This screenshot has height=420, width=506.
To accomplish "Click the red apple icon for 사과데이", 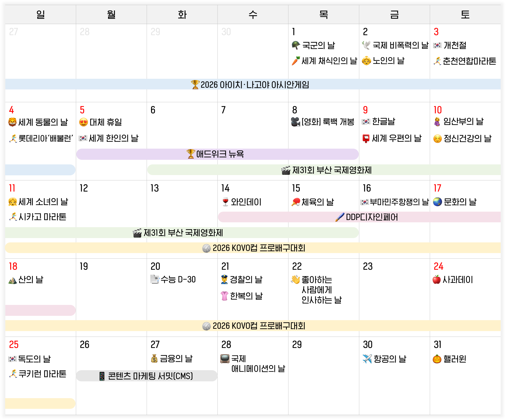I will (437, 279).
